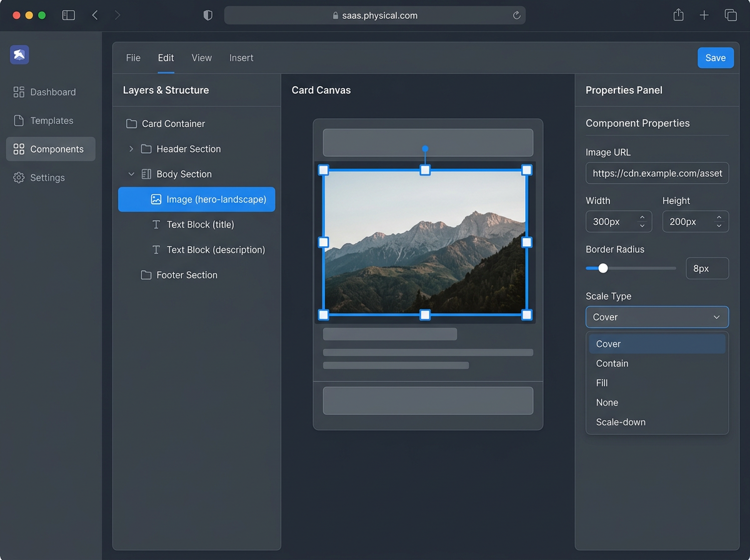Click the Border Radius slider track
Image resolution: width=750 pixels, height=560 pixels.
coord(631,268)
